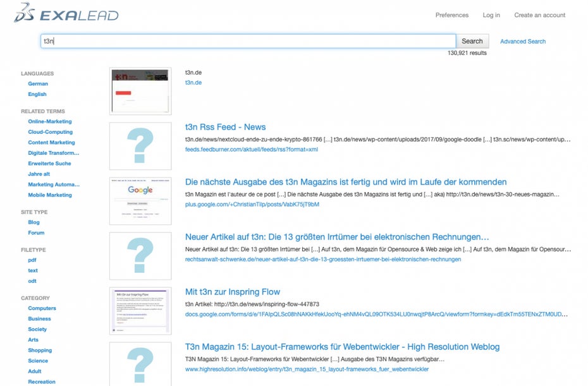Open the 't3n Rss Feed - News' result
This screenshot has width=588, height=386.
(225, 127)
